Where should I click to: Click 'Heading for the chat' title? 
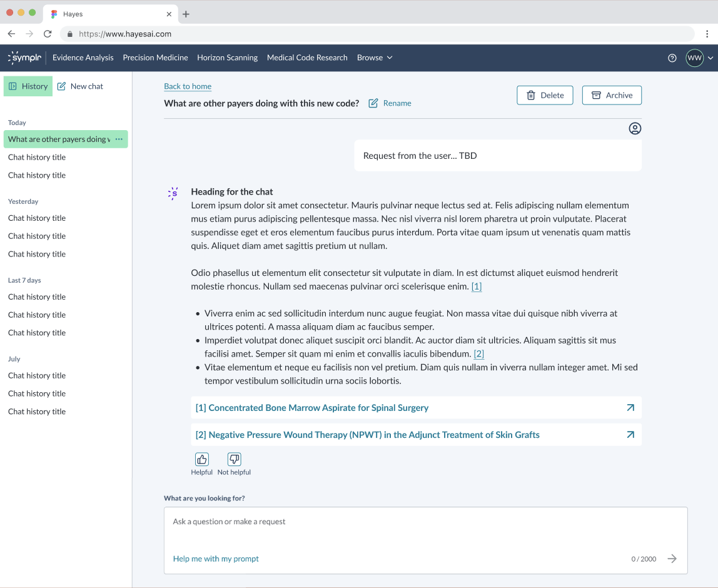pyautogui.click(x=231, y=191)
